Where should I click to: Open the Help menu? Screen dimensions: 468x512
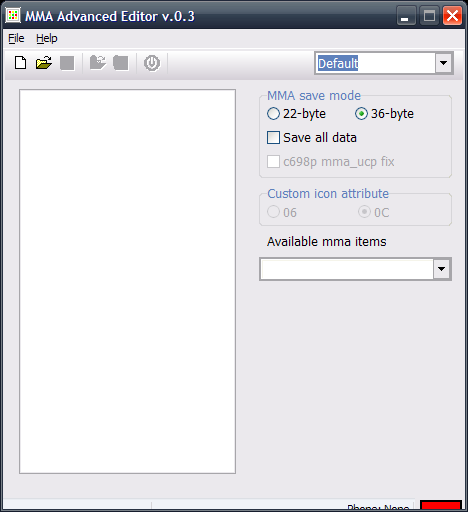click(47, 38)
